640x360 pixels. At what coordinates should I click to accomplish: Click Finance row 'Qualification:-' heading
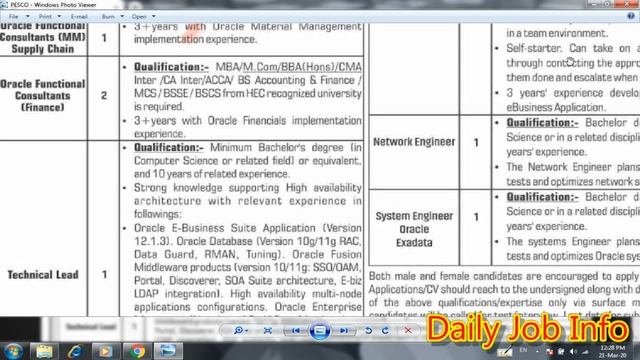pyautogui.click(x=171, y=67)
